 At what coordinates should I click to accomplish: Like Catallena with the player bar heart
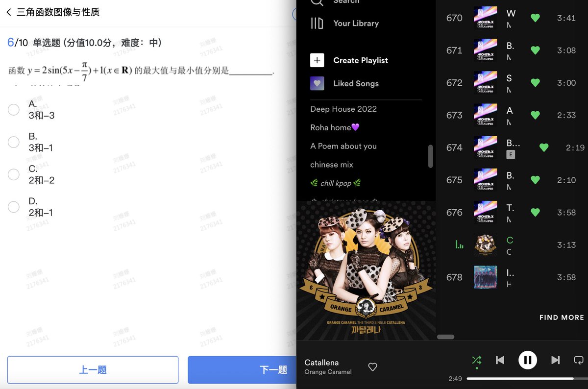[372, 367]
